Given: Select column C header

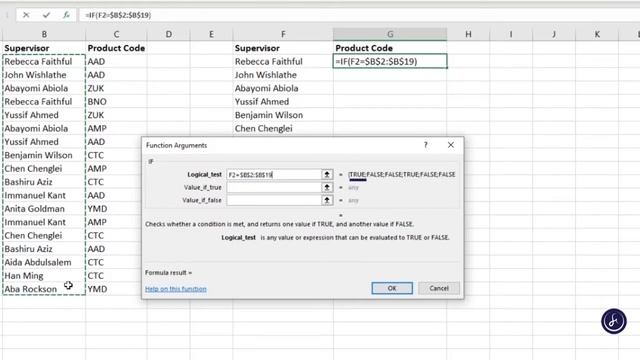Looking at the screenshot, I should tap(116, 34).
